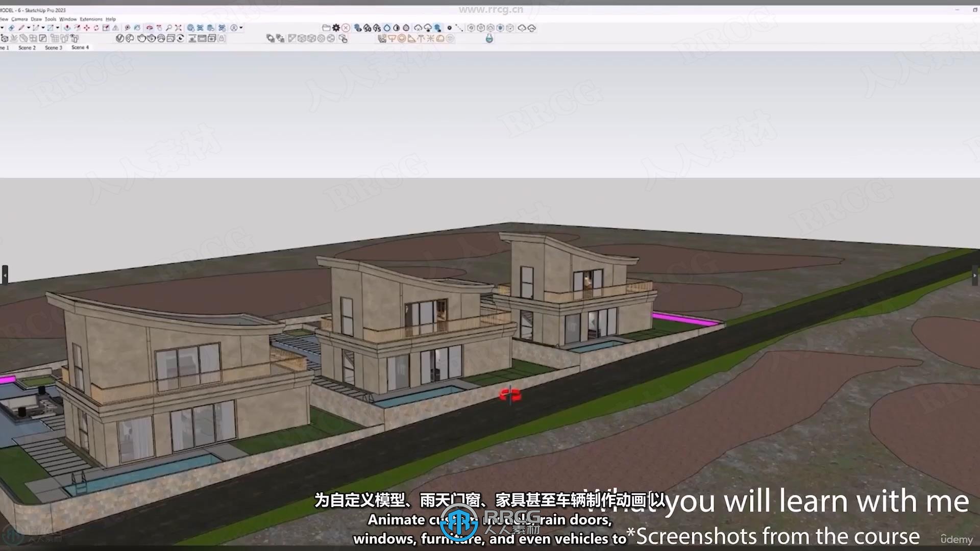Click the open folder icon
The image size is (980, 551).
click(x=326, y=28)
